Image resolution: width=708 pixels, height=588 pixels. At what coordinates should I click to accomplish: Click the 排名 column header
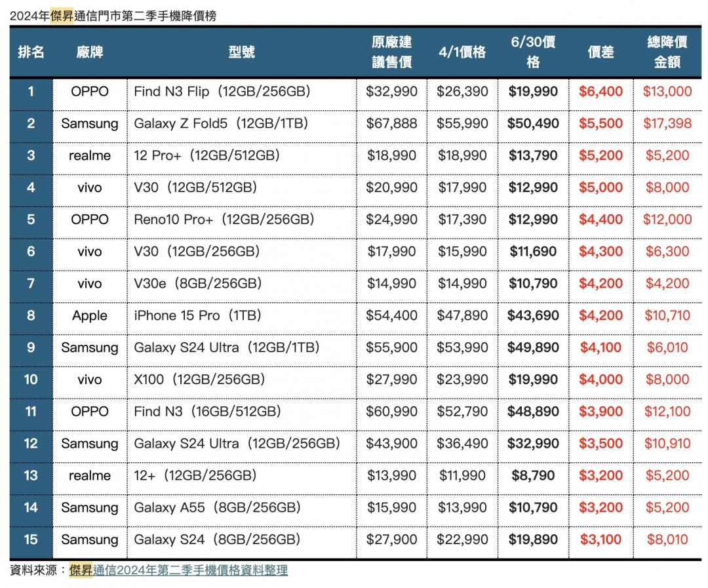point(31,52)
